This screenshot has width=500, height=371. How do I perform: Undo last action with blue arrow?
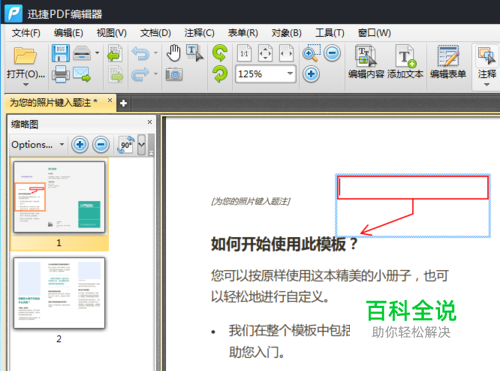pos(140,53)
